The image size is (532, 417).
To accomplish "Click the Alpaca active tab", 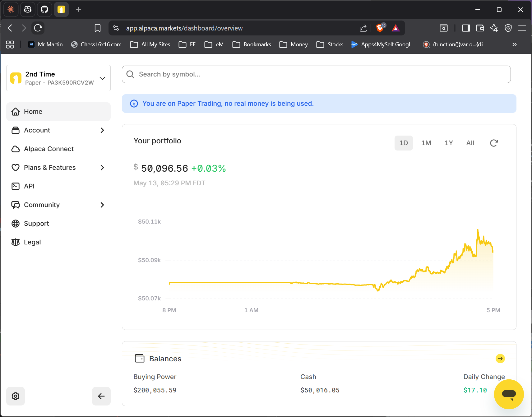I will pyautogui.click(x=61, y=10).
